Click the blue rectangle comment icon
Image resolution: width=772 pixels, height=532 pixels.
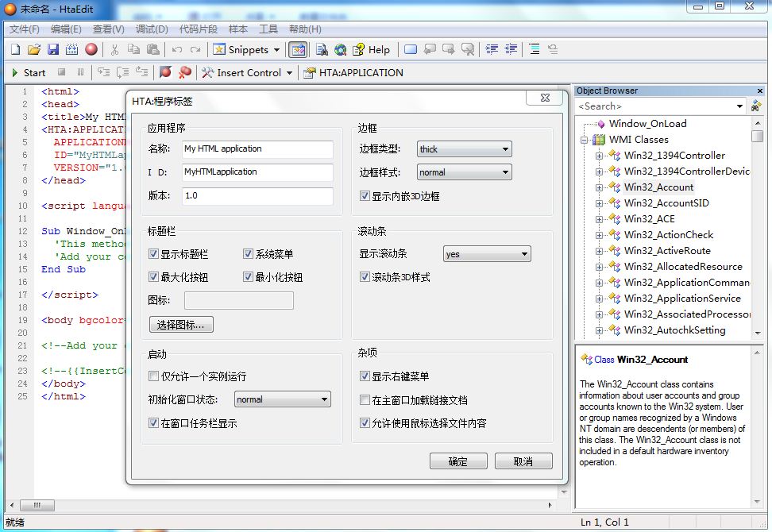[410, 49]
